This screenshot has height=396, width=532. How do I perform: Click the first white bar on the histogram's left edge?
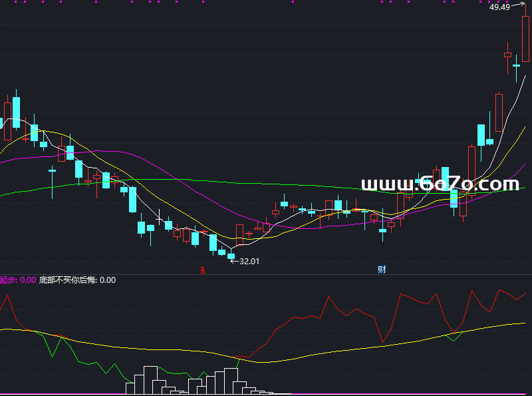coord(130,388)
